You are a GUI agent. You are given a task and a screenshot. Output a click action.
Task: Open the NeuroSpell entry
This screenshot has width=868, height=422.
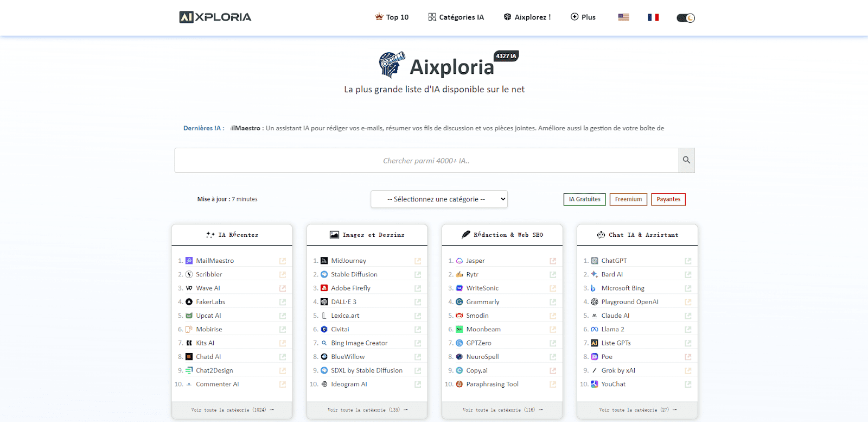[482, 357]
